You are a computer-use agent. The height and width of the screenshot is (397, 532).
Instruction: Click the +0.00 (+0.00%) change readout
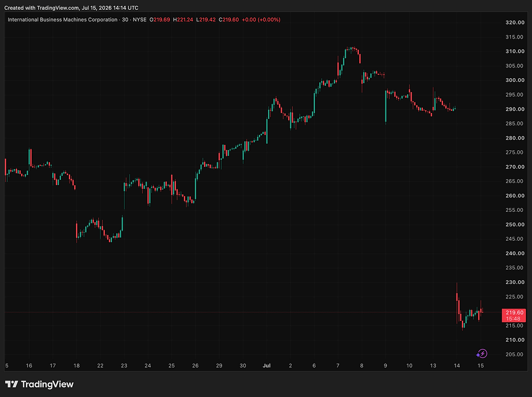261,20
